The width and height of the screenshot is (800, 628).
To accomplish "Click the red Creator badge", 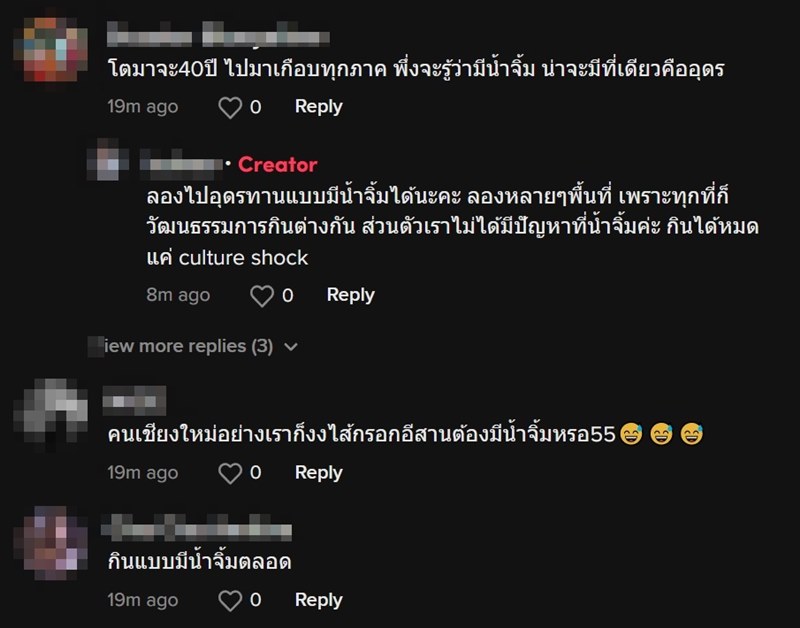I will [x=280, y=164].
